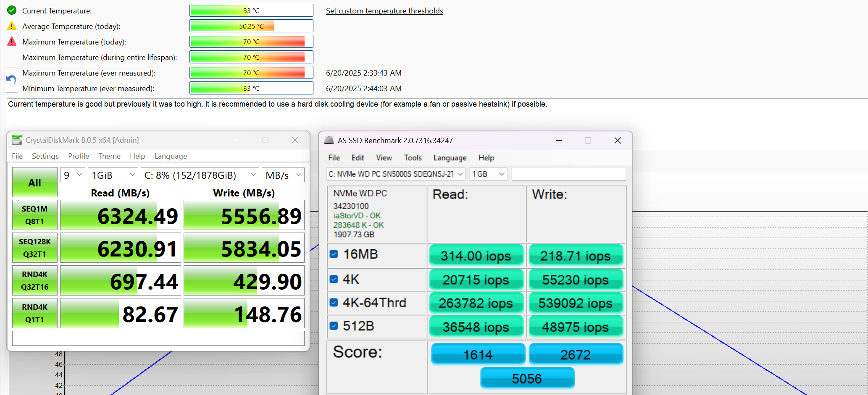The height and width of the screenshot is (395, 868).
Task: Click the yellow warning Average Temperature icon
Action: [12, 26]
